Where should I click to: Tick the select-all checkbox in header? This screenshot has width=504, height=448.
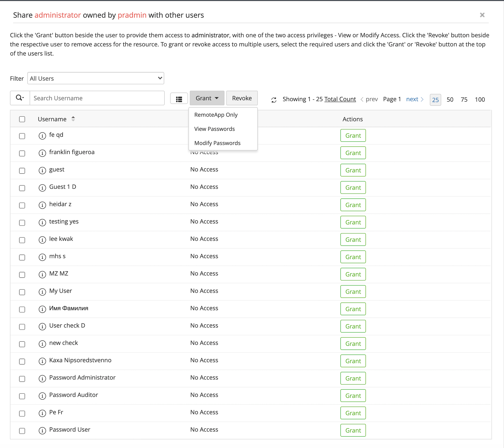click(22, 119)
